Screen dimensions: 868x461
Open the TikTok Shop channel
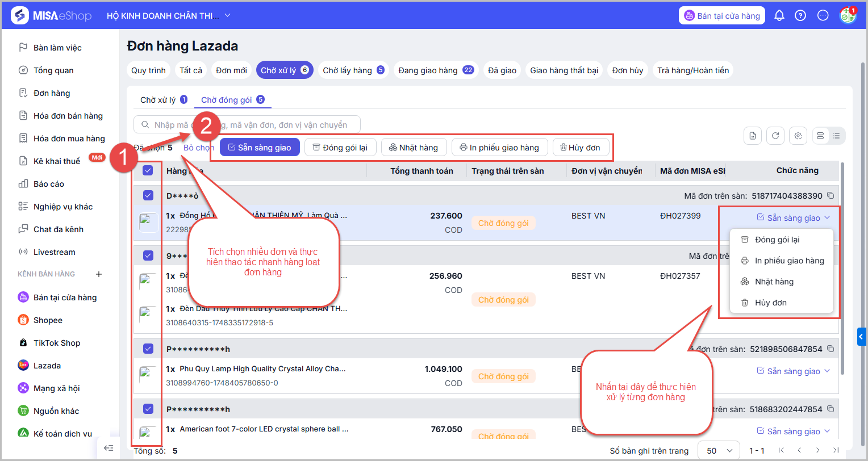(57, 343)
